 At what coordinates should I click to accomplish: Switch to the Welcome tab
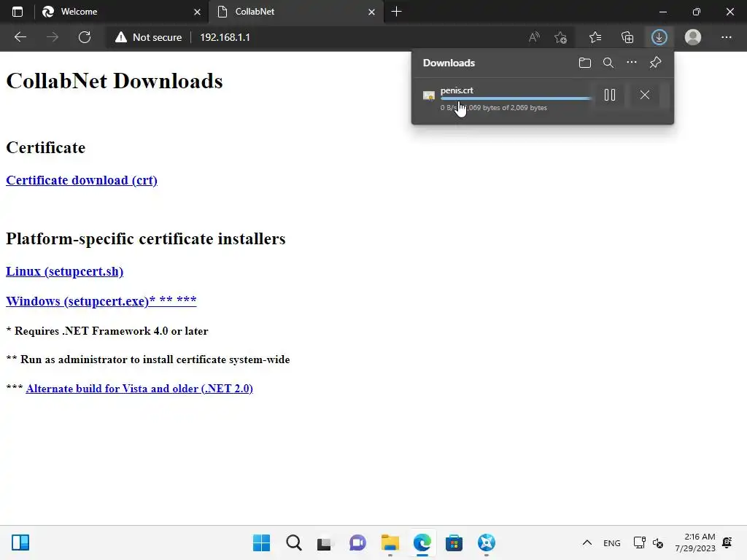(x=120, y=12)
